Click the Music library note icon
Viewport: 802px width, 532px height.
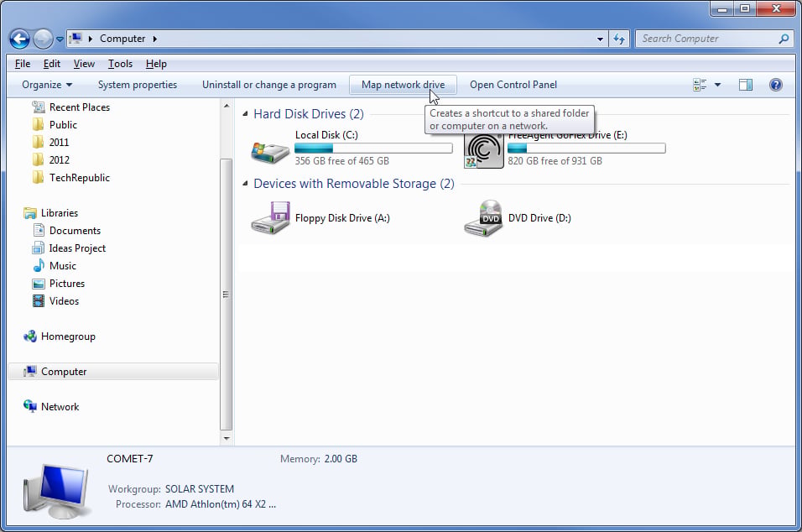[39, 265]
